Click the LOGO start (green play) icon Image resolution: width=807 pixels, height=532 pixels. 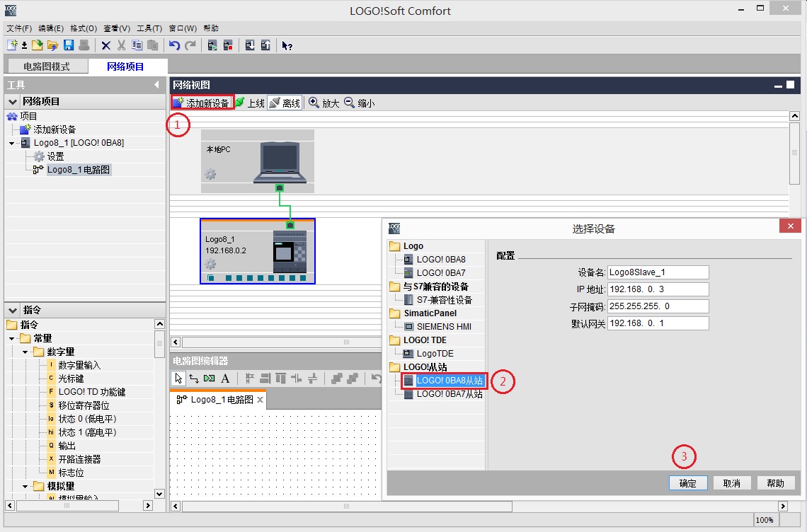212,45
